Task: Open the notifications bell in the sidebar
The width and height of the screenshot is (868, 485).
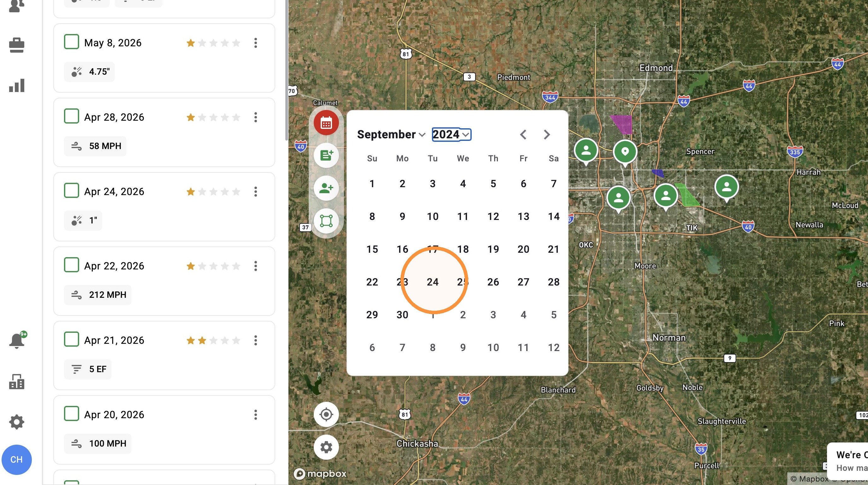Action: pos(16,341)
